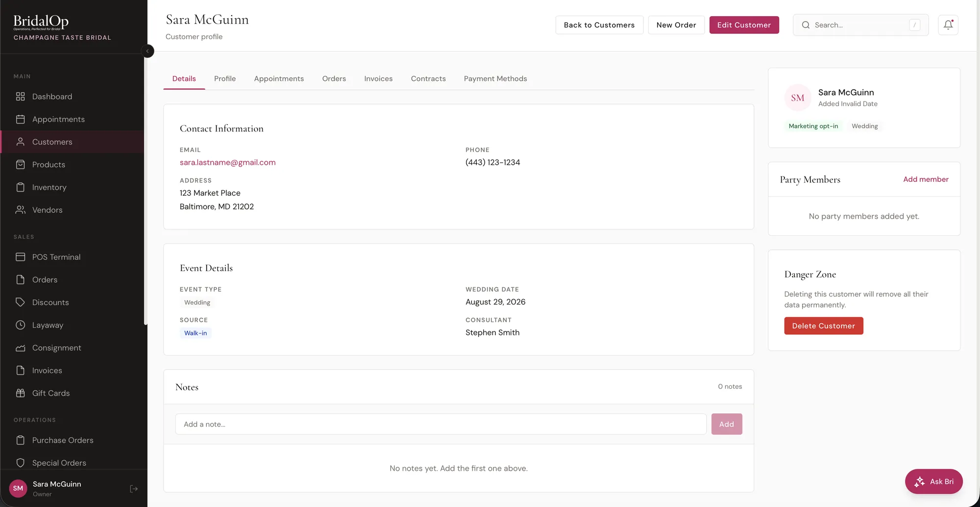The image size is (980, 507).
Task: Click the Walk-in source badge
Action: coord(195,333)
